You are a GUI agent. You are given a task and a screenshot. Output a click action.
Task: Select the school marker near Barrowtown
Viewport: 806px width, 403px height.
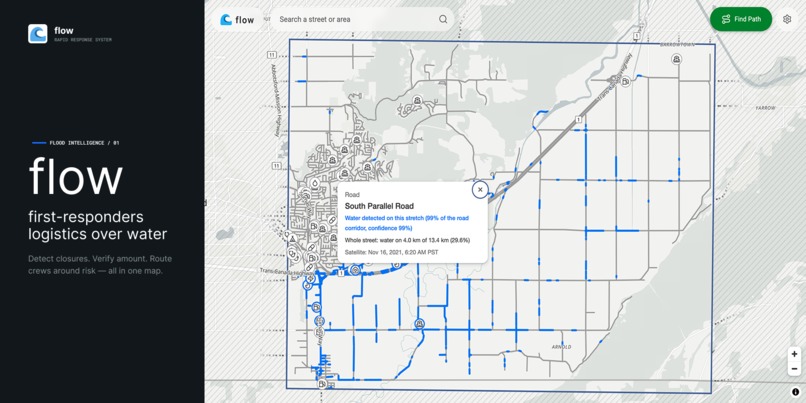(677, 59)
